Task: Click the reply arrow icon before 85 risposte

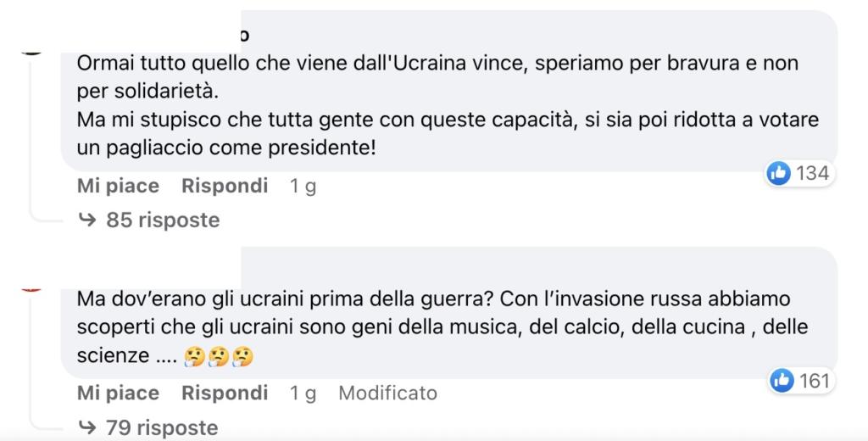Action: [x=87, y=220]
